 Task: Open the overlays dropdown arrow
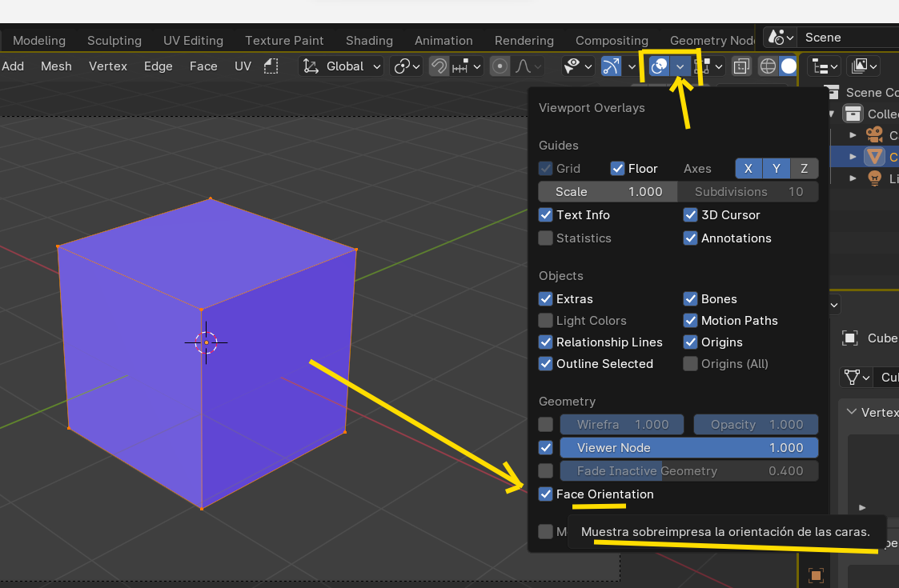[680, 66]
